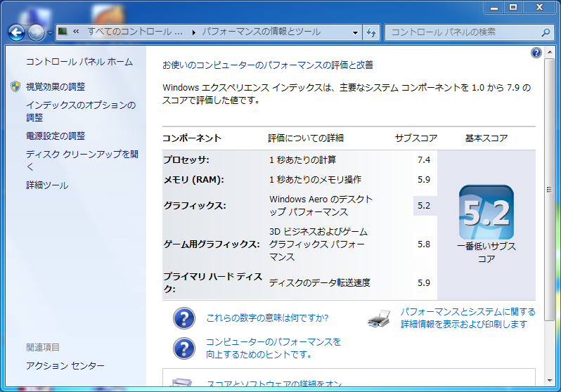Click question icon beside パフォーマンス向上のヒント

184,348
